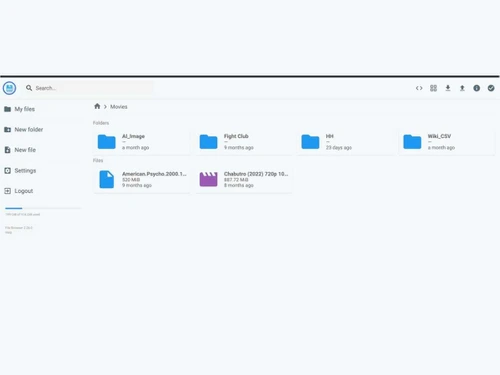Click the 'Files' section heading

coord(98,161)
